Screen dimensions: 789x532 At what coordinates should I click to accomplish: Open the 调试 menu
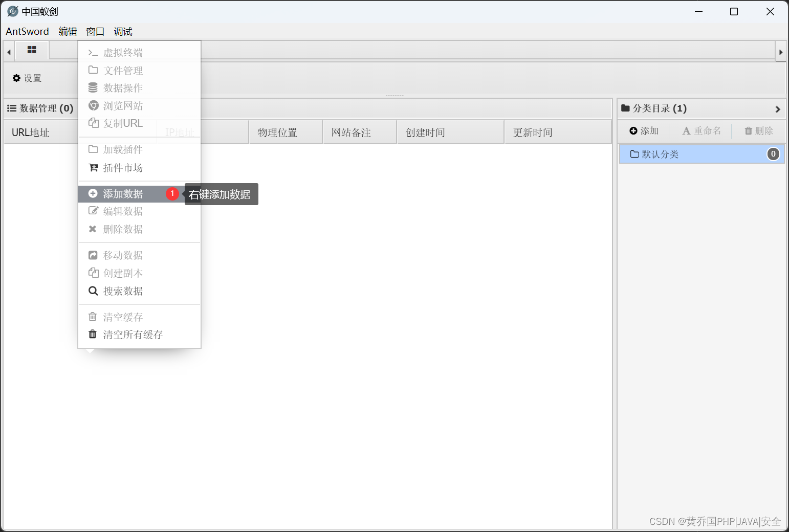pyautogui.click(x=123, y=31)
